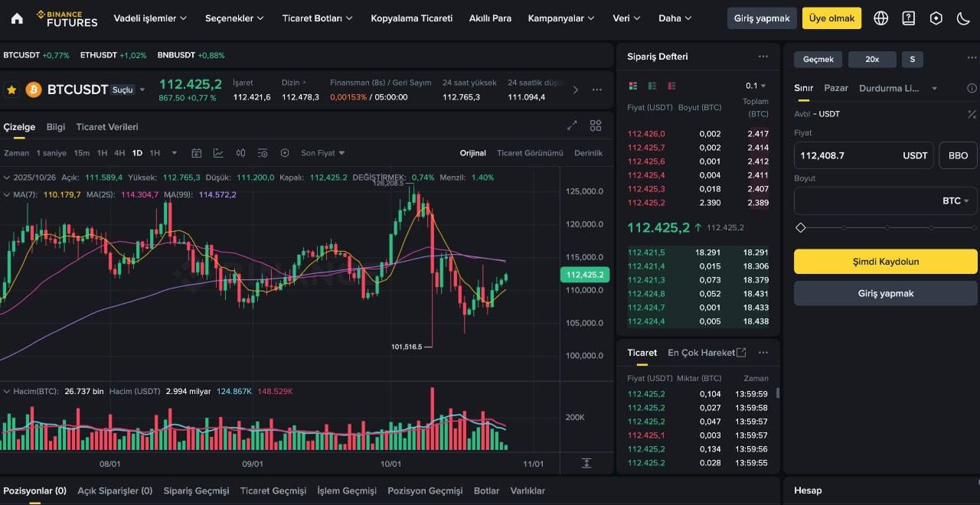
Task: Favorite BTCUSDT with the star icon
Action: pyautogui.click(x=11, y=90)
